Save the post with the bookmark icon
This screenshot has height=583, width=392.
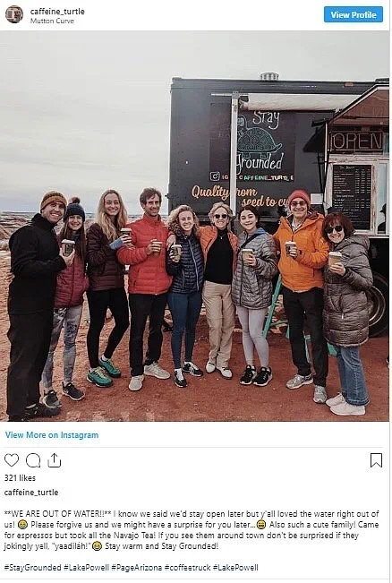point(376,460)
